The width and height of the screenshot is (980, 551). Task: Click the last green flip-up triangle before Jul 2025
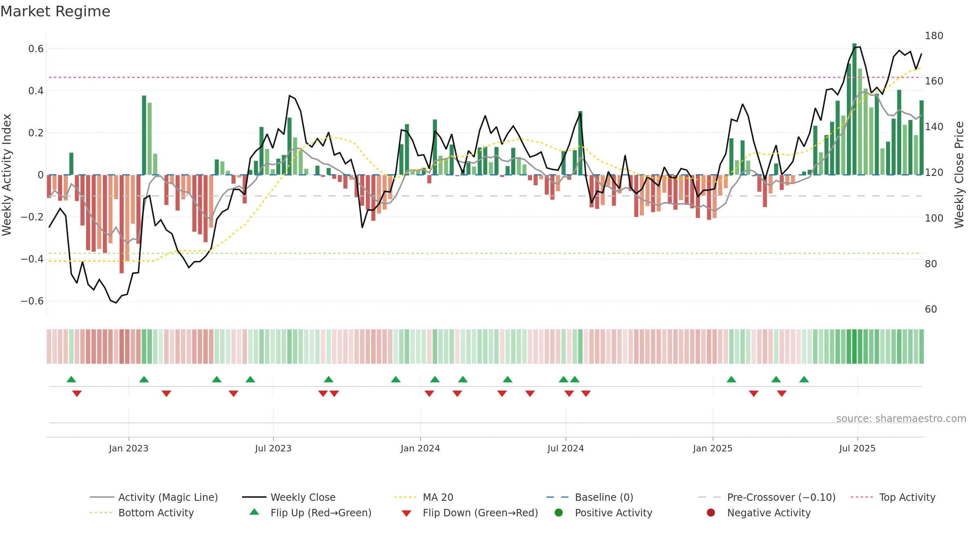pyautogui.click(x=804, y=379)
